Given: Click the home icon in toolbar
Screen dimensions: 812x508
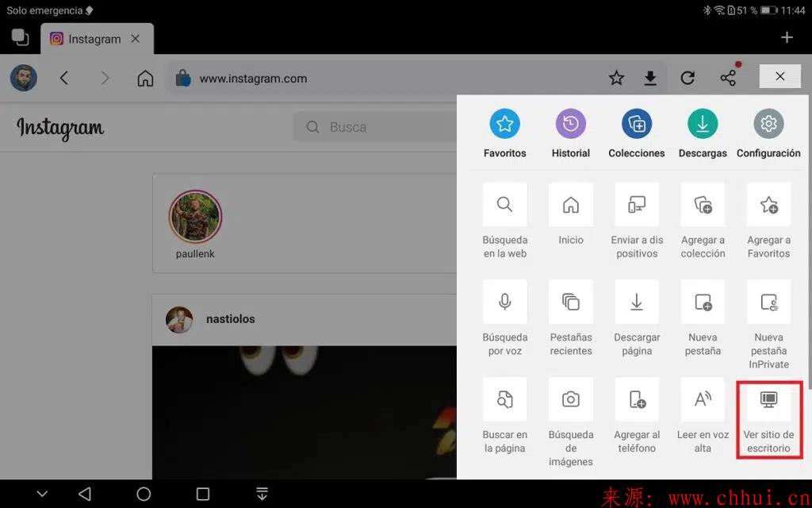Looking at the screenshot, I should (146, 79).
